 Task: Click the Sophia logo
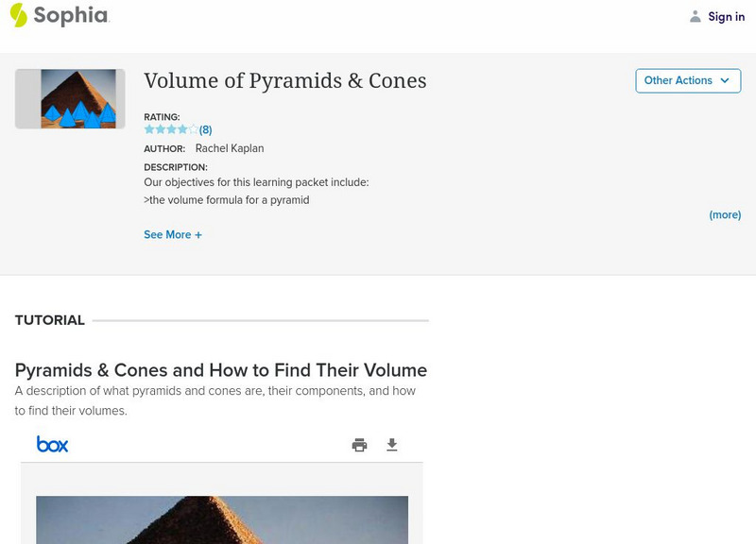click(59, 15)
